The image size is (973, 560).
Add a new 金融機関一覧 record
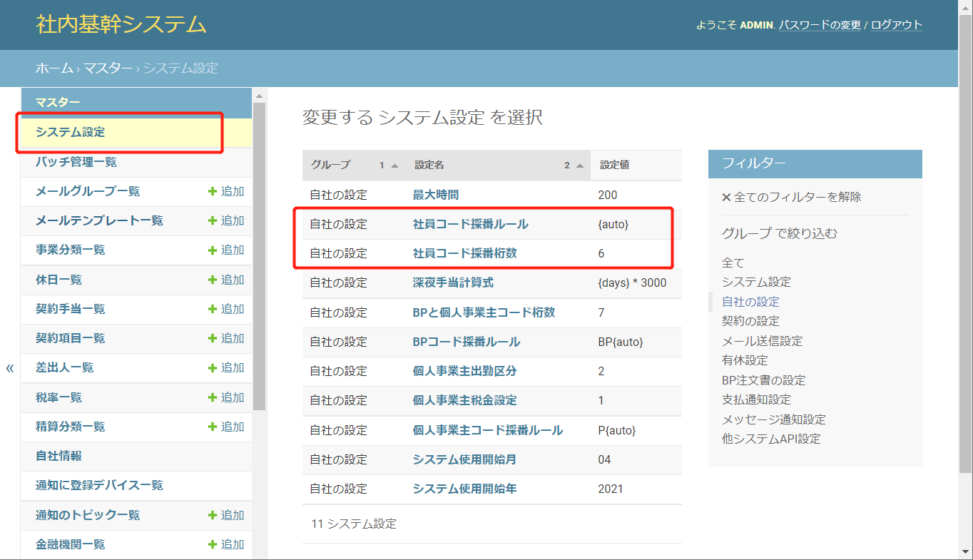click(212, 544)
